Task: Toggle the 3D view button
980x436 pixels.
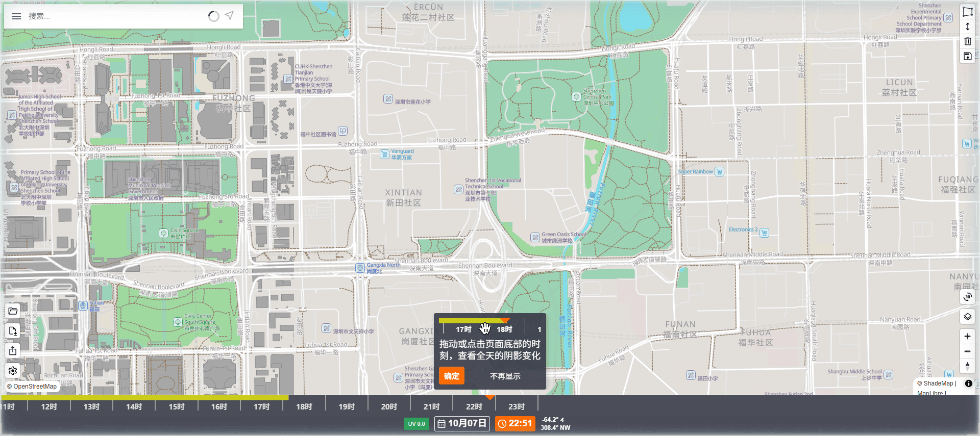Action: pos(967,297)
